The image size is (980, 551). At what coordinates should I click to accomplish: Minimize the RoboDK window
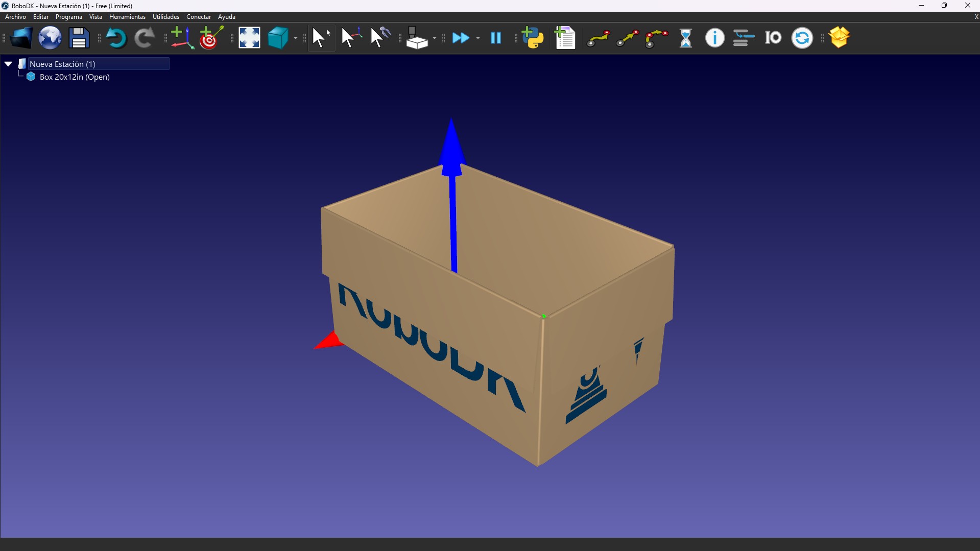(921, 6)
